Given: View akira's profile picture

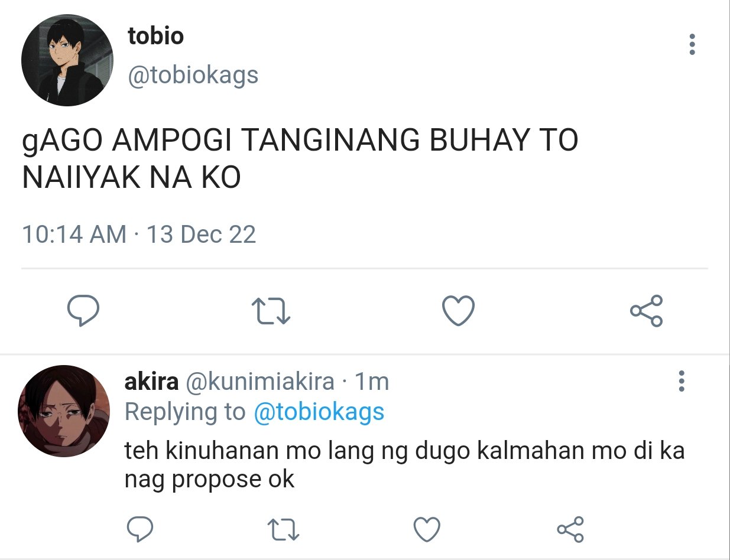Looking at the screenshot, I should coord(64,411).
